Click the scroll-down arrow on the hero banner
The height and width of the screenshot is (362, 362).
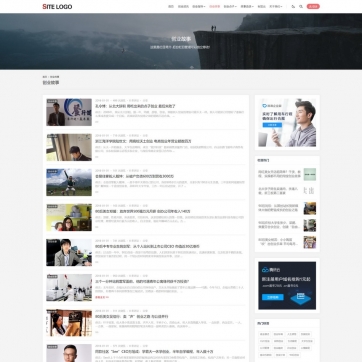(x=192, y=67)
